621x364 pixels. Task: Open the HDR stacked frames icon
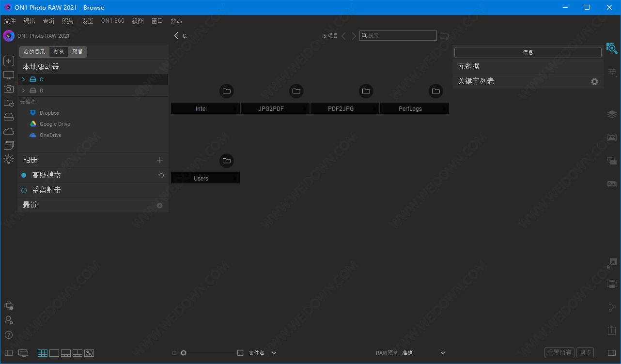click(x=612, y=161)
